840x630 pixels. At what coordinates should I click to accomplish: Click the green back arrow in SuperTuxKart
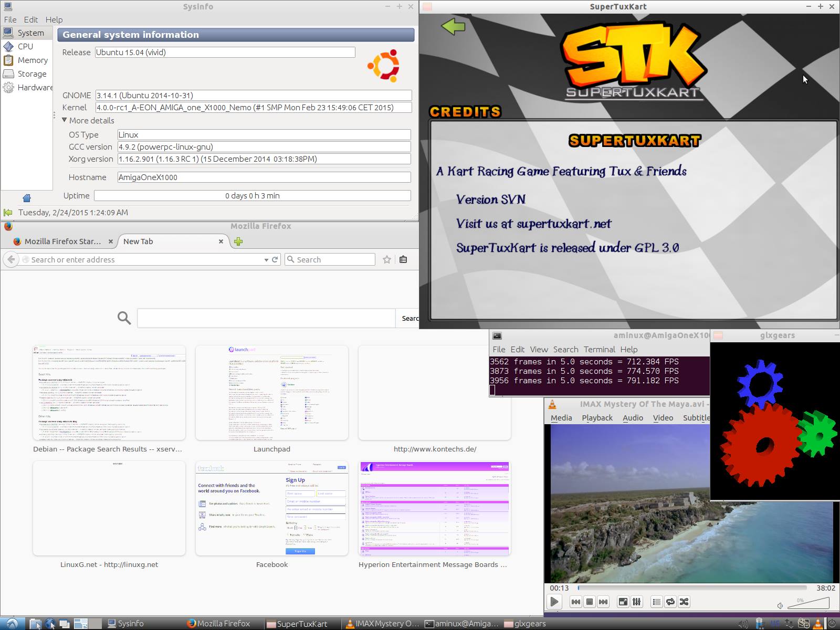(x=453, y=26)
